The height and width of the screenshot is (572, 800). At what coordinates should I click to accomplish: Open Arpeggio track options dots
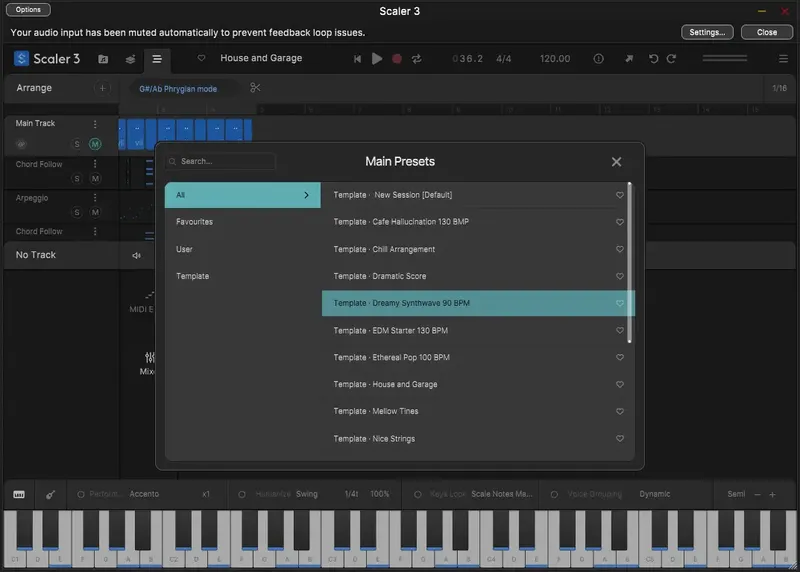click(95, 197)
